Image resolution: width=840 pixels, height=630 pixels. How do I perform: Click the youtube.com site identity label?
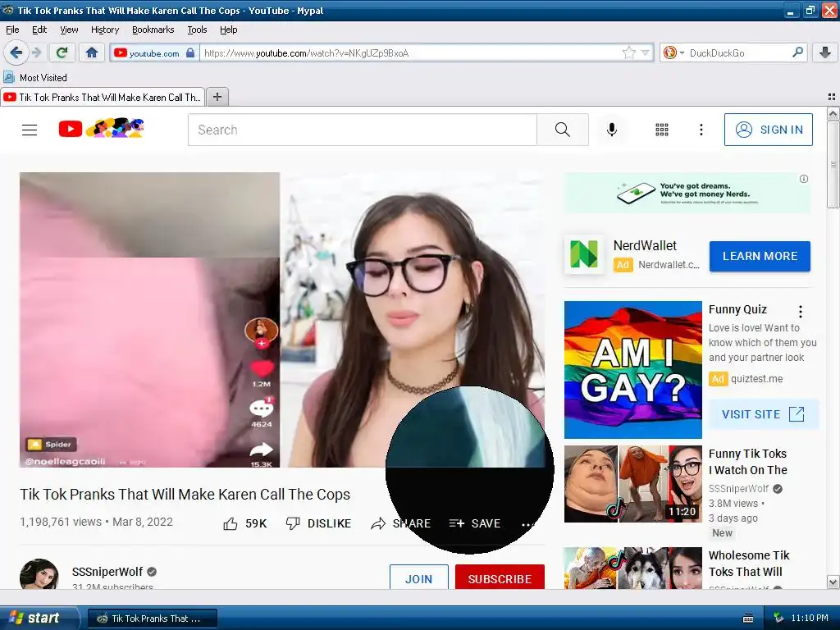(154, 53)
